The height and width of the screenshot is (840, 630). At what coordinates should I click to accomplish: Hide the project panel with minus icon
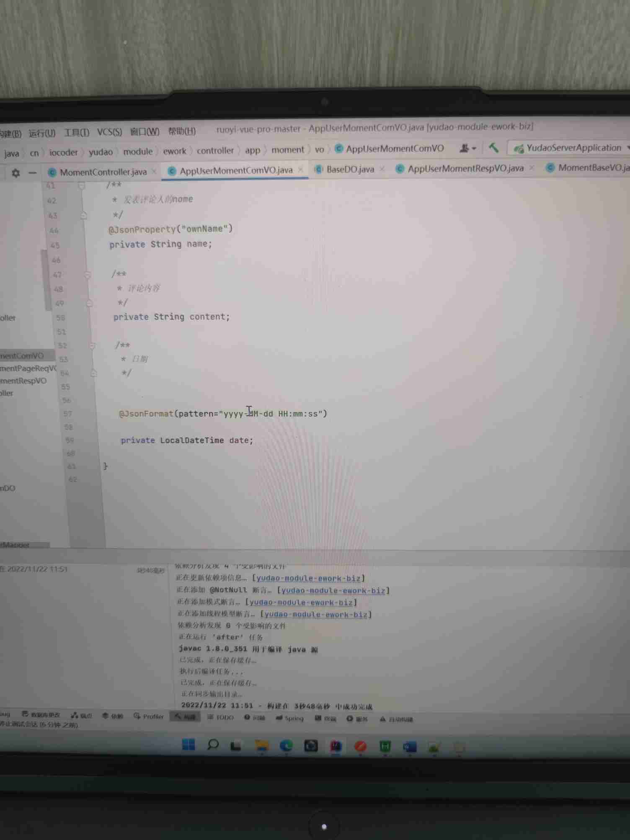point(32,173)
